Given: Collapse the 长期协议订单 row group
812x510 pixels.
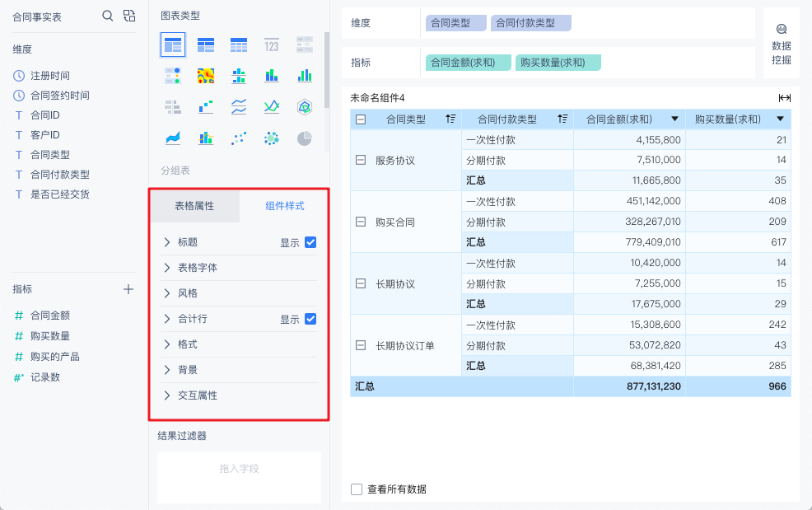Looking at the screenshot, I should [361, 345].
